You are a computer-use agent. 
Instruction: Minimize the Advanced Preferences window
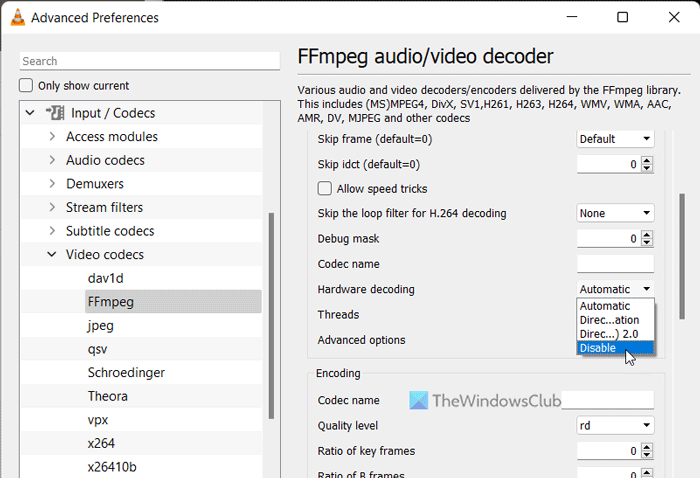coord(572,17)
